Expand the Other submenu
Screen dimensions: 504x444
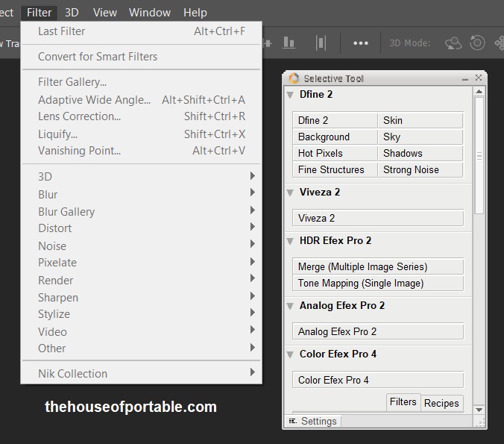[142, 348]
